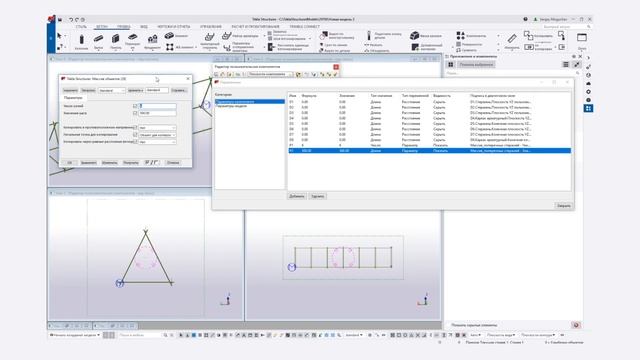The width and height of the screenshot is (640, 360).
Task: Expand the Beam tool arrow below its icon
Action: tap(98, 50)
